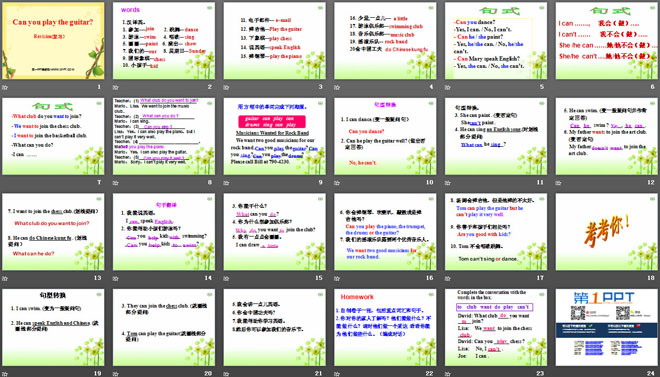Viewport: 660px width, 377px height.
Task: Click the animation star icon under slide 20
Action: [x=115, y=374]
